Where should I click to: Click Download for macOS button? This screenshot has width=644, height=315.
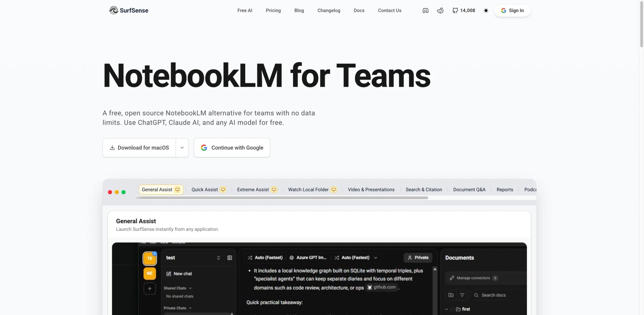point(139,148)
